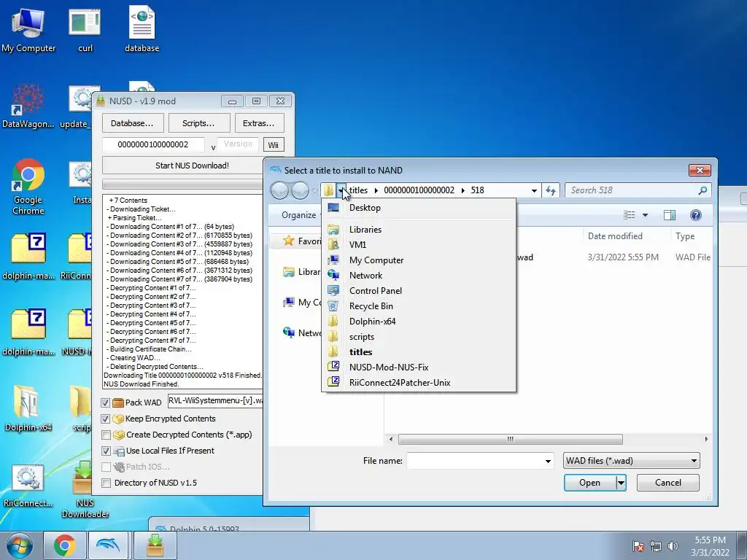747x560 pixels.
Task: Open the view options dropdown arrow
Action: pos(645,215)
